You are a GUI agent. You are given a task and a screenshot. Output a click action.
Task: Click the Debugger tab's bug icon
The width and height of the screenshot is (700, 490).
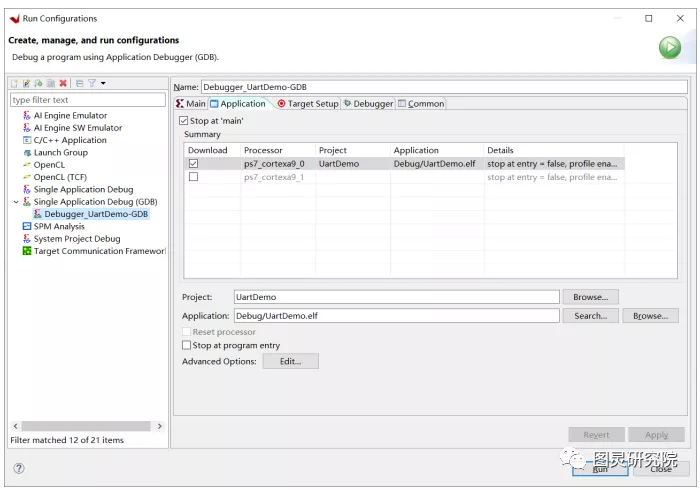pyautogui.click(x=347, y=104)
